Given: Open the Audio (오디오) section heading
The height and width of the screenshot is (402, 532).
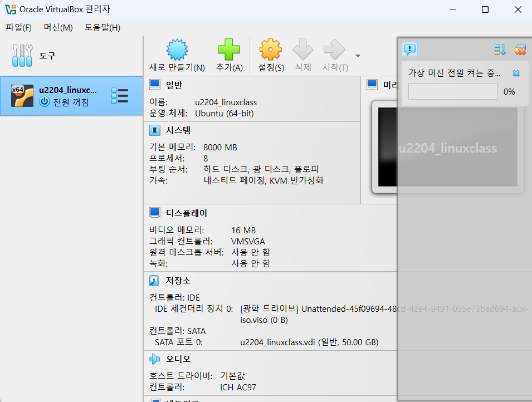Looking at the screenshot, I should click(178, 359).
